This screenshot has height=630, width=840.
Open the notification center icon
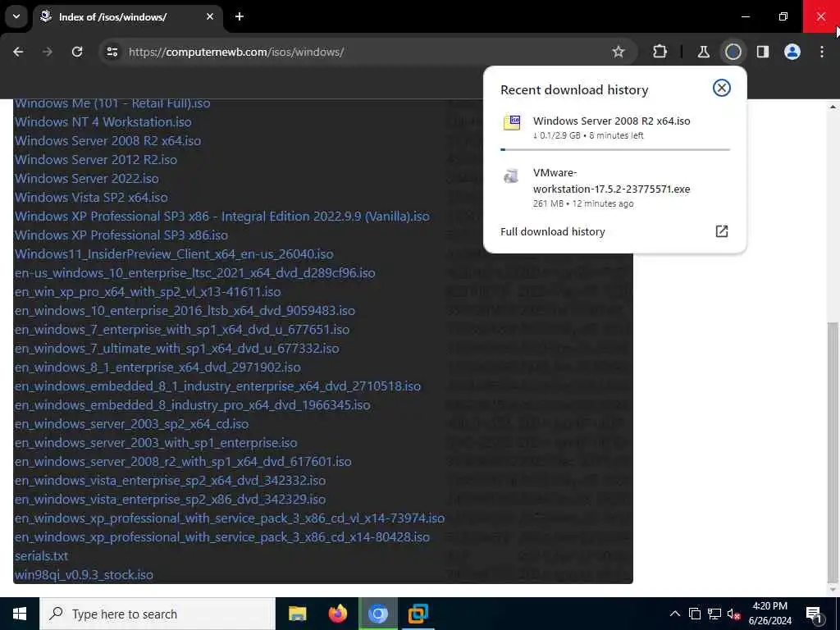(814, 614)
